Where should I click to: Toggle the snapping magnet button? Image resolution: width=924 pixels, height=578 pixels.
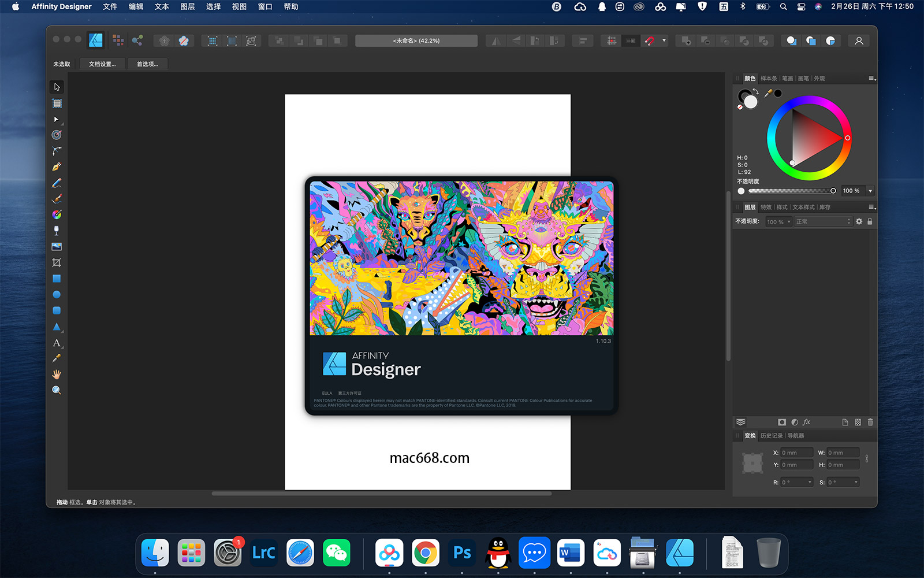click(x=650, y=40)
